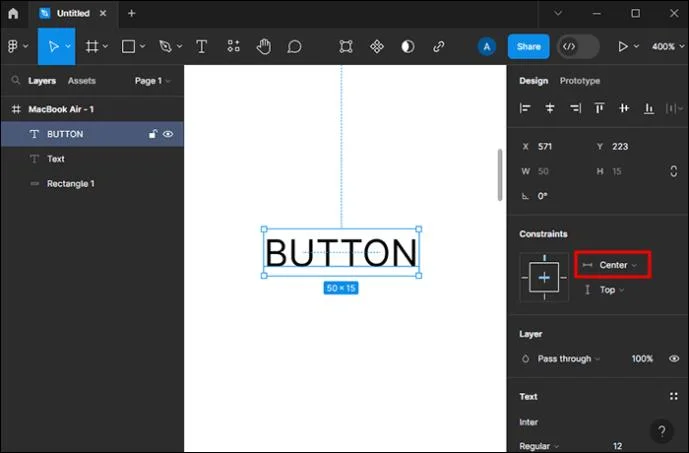Image resolution: width=689 pixels, height=453 pixels.
Task: Select the Text tool
Action: coord(202,46)
